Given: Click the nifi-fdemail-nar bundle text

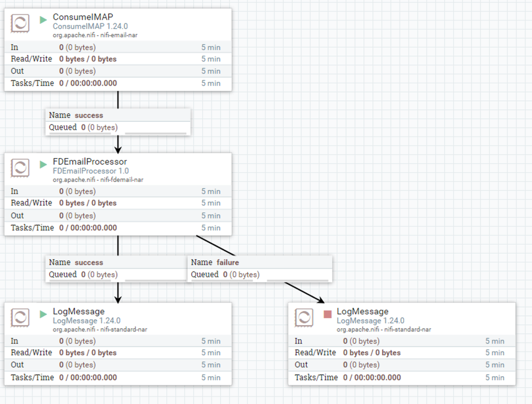Looking at the screenshot, I should (122, 180).
